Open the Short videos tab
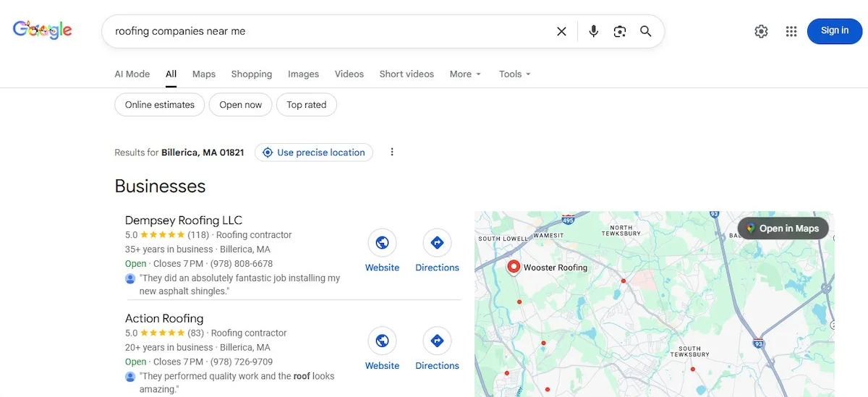 tap(407, 74)
